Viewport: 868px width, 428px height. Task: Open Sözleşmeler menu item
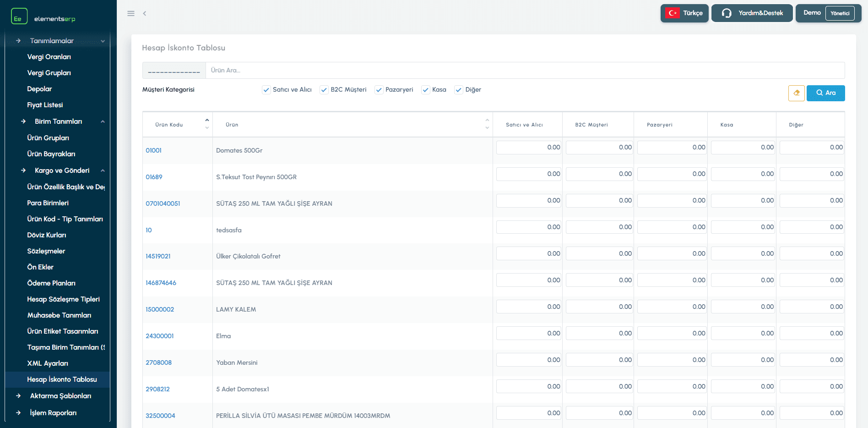click(x=46, y=251)
